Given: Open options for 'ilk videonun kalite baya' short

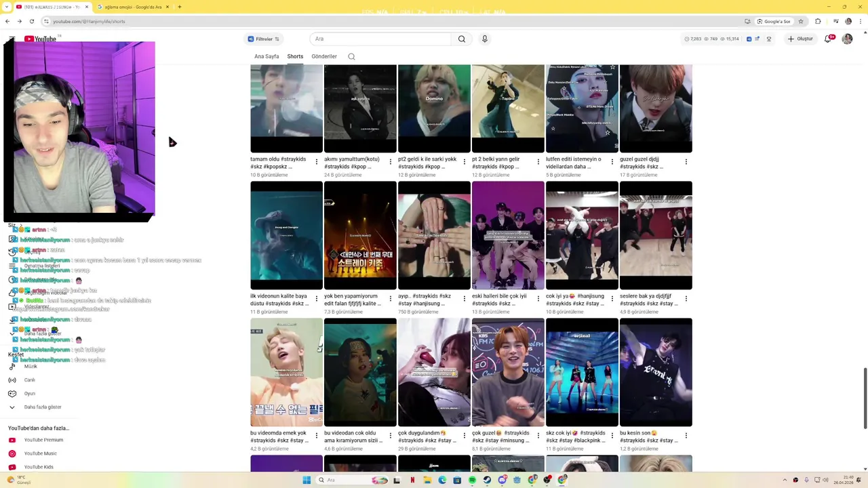Looking at the screenshot, I should coord(317,299).
